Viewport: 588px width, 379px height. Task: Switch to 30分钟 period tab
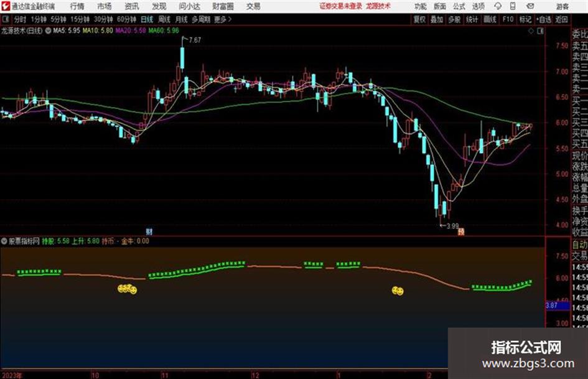tap(103, 19)
